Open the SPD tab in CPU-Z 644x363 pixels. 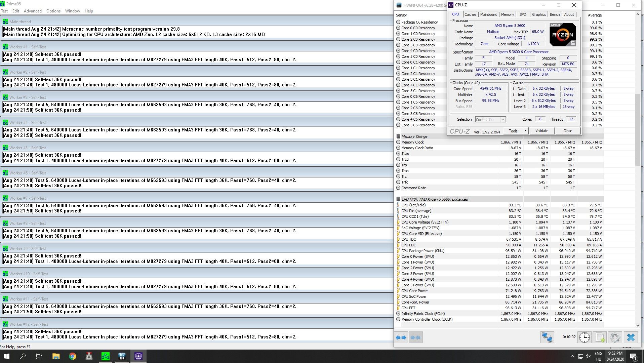tap(523, 14)
